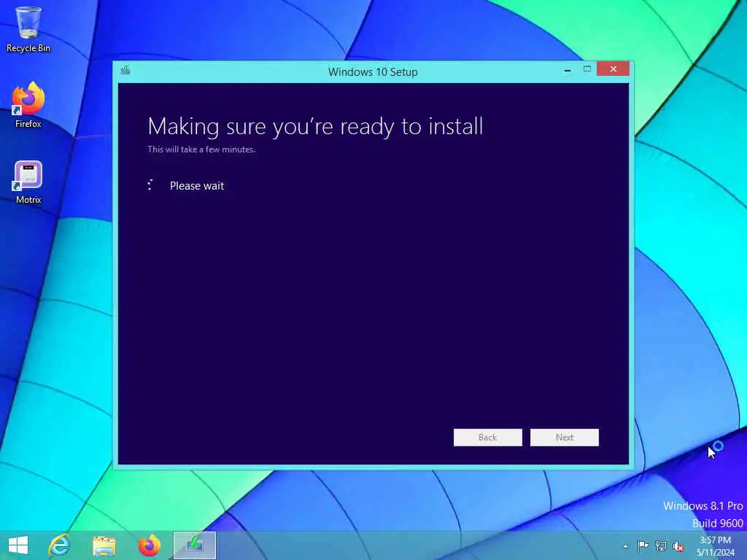The height and width of the screenshot is (560, 747).
Task: Click the Windows 10 Setup title bar icon
Action: tap(125, 71)
